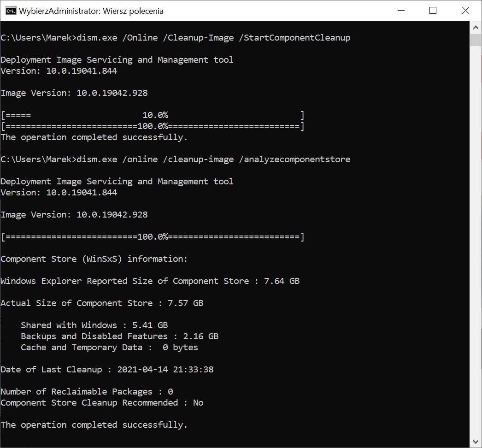The image size is (482, 448).
Task: Click the 'Shared with Windows : 5.41 GB' line
Action: pos(94,325)
